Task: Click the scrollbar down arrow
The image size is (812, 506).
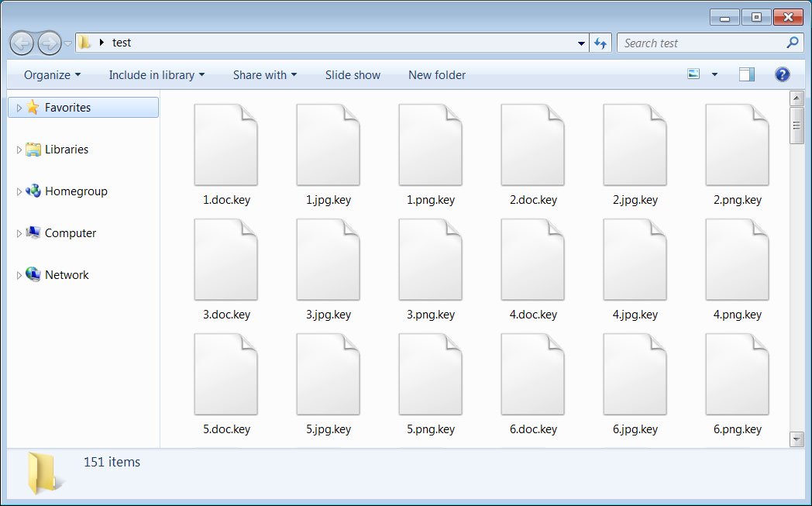Action: 797,439
